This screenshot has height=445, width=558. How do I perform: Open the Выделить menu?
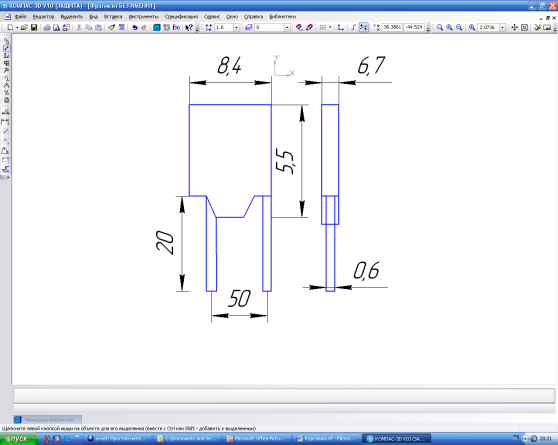(72, 16)
